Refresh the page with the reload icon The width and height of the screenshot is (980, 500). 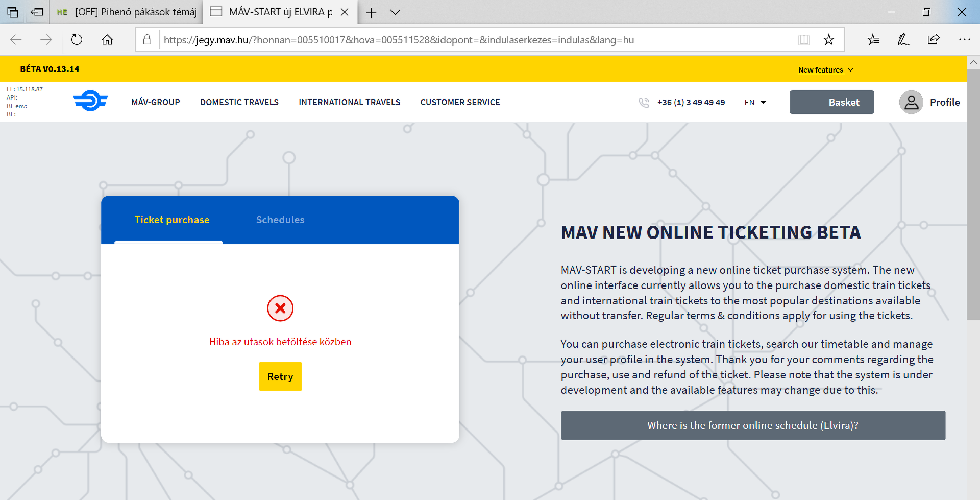[x=77, y=40]
